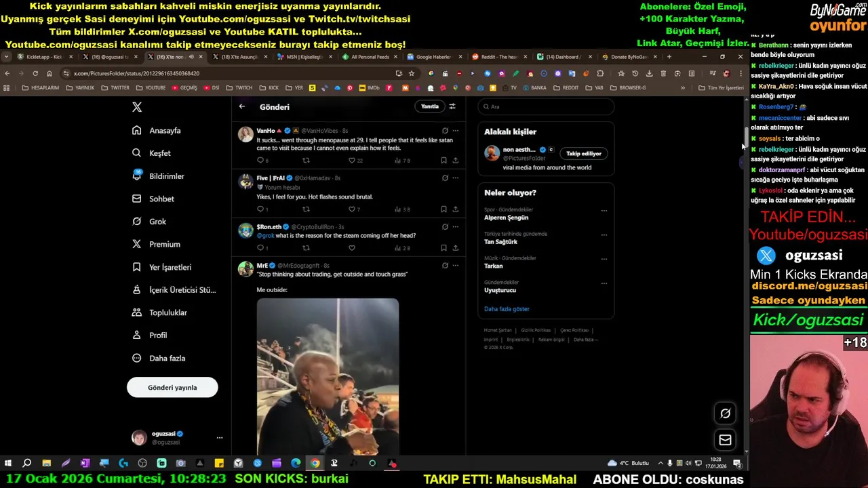The width and height of the screenshot is (868, 488).
Task: Click Grok icon on VanHo's reply
Action: click(445, 131)
